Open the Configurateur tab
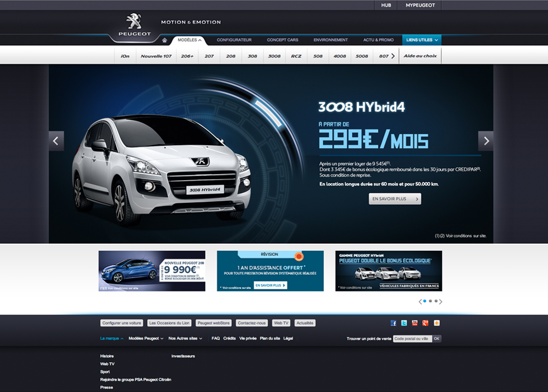The height and width of the screenshot is (392, 548). pyautogui.click(x=234, y=40)
